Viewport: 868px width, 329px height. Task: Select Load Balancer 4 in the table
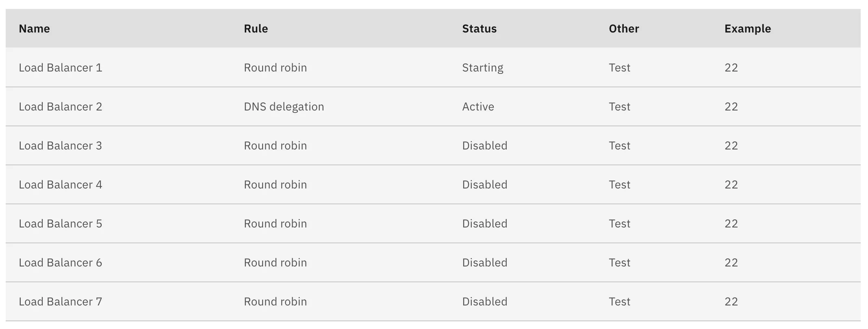click(60, 185)
